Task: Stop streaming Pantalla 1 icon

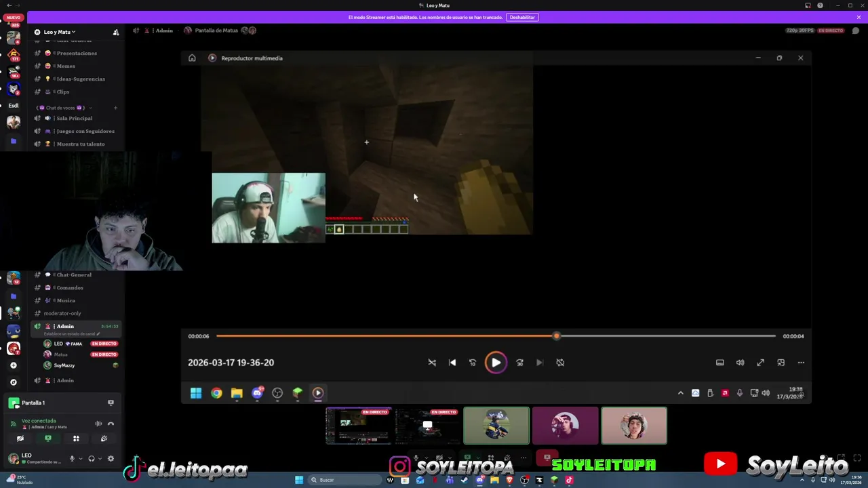Action: point(111,403)
